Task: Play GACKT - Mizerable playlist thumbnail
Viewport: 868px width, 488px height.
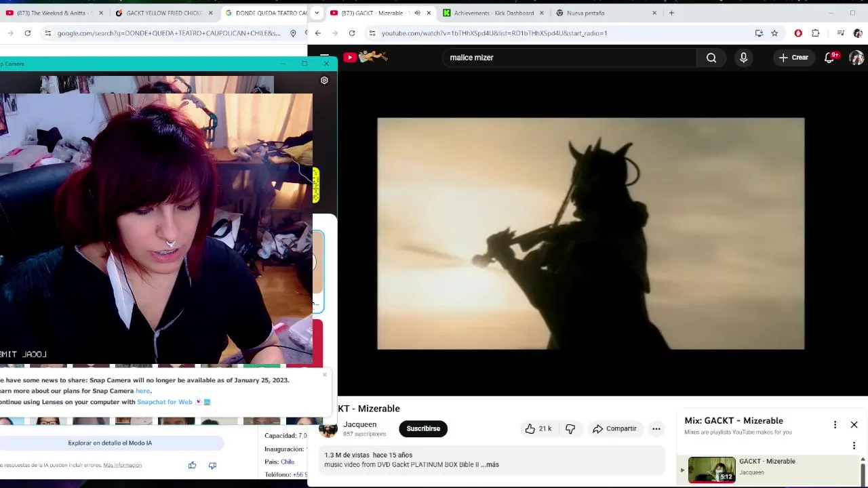Action: tap(711, 469)
